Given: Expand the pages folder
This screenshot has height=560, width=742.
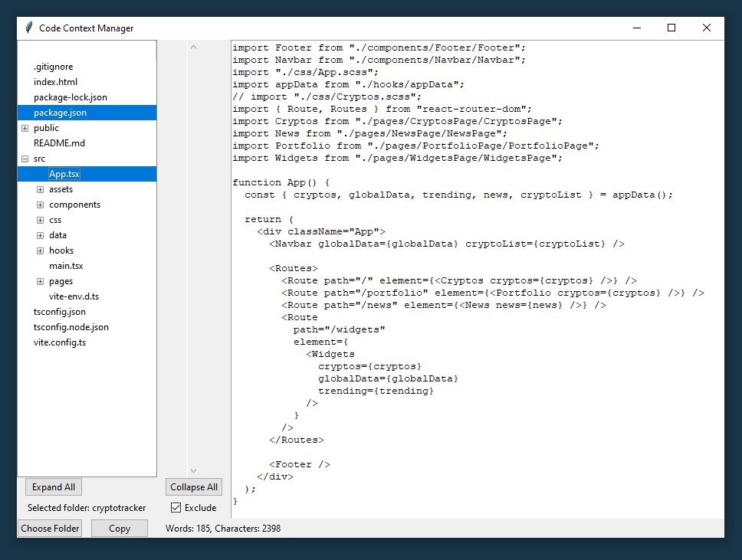Looking at the screenshot, I should coord(41,281).
